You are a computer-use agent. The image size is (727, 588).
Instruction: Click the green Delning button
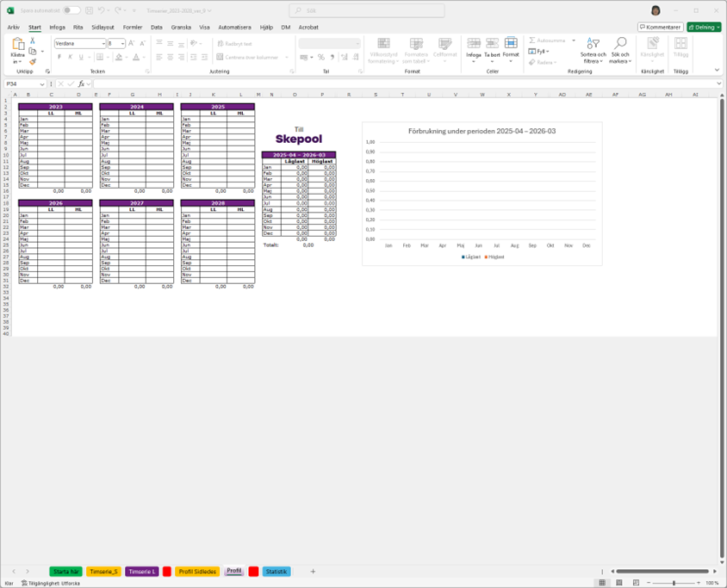704,28
